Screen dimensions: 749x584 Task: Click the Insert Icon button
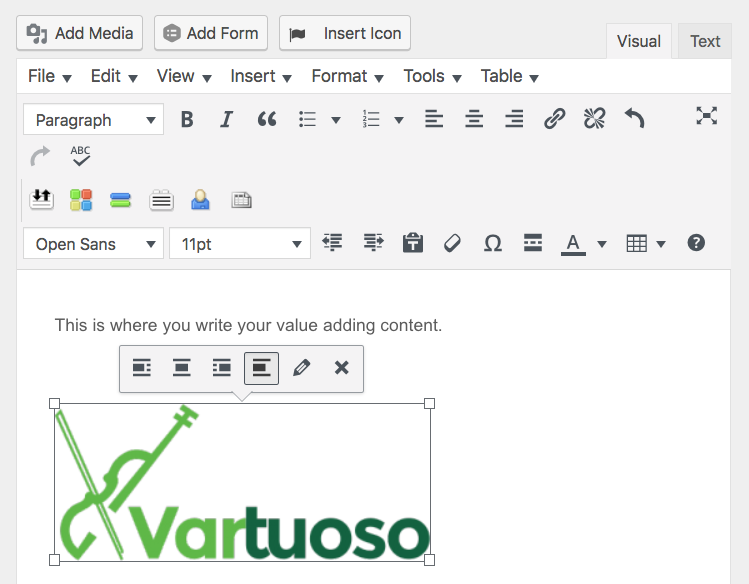pos(345,33)
